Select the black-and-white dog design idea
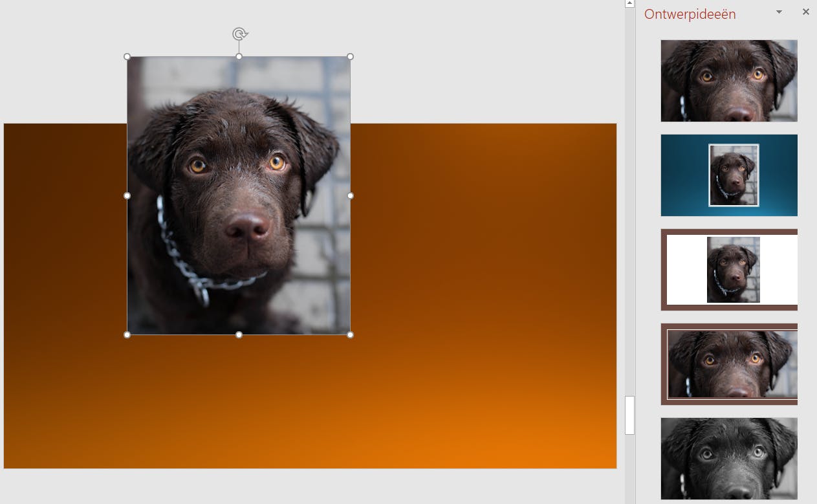This screenshot has width=817, height=504. (x=729, y=459)
